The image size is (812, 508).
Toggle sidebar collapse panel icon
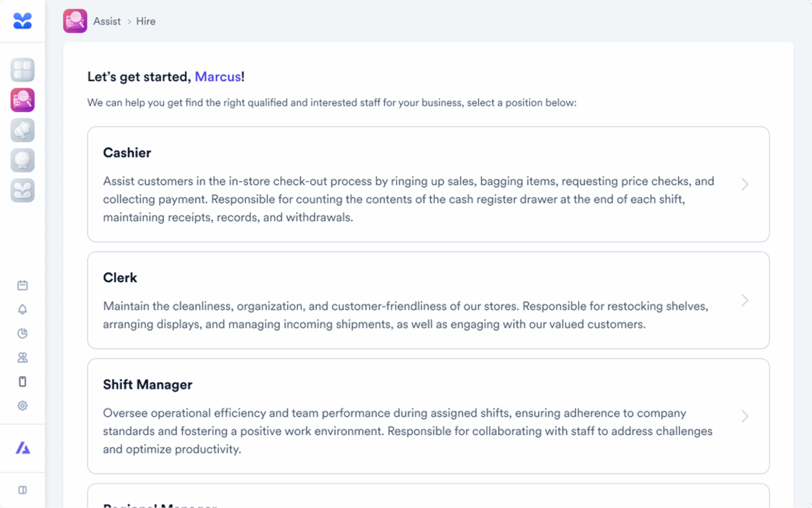tap(22, 490)
